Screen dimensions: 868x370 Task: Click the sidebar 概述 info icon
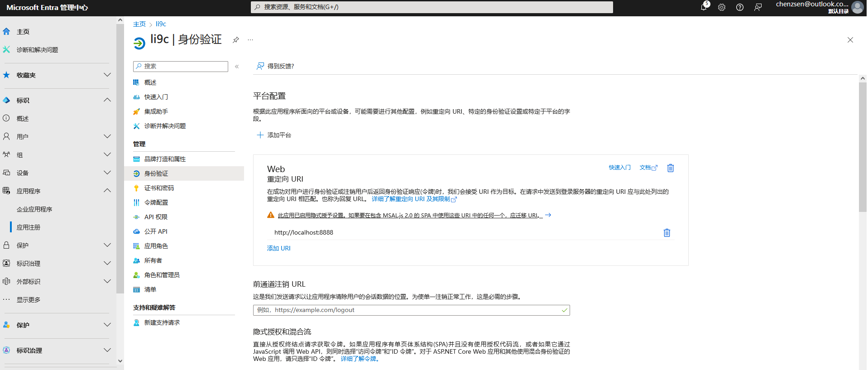click(x=6, y=118)
